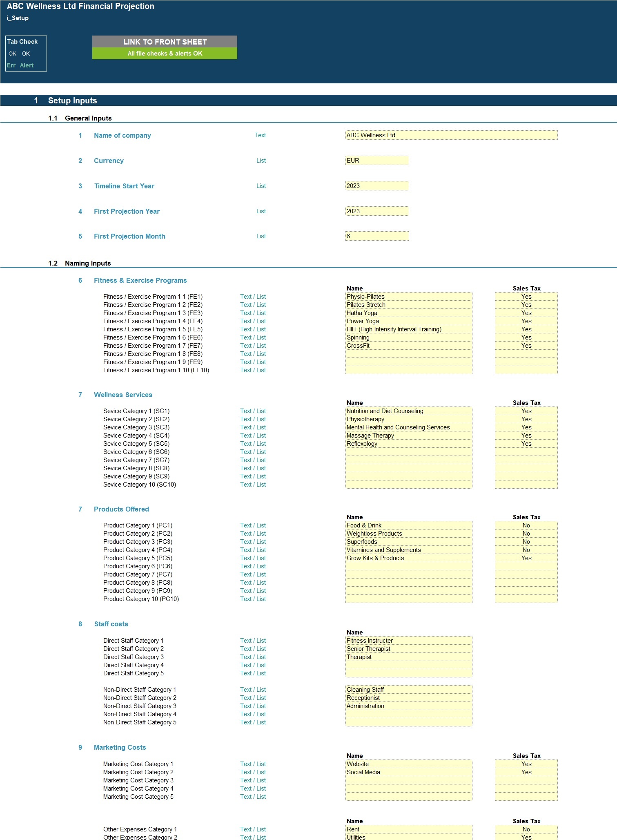The height and width of the screenshot is (840, 617).
Task: Open Sales Tax dropdown for Physio-Pilates
Action: pos(526,297)
